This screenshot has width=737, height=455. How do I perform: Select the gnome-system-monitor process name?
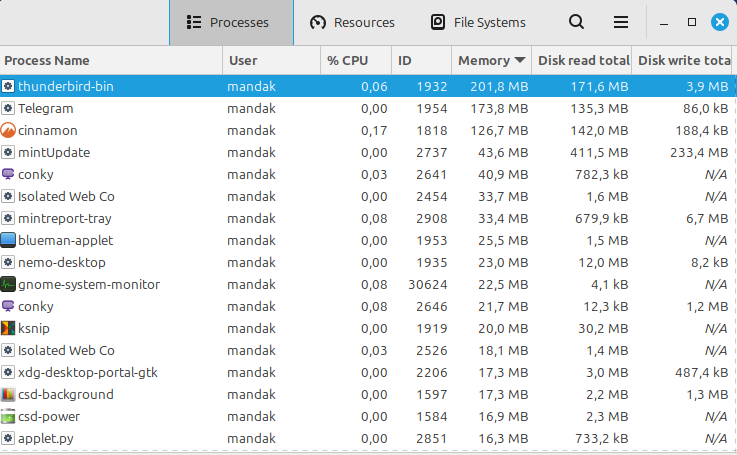pyautogui.click(x=89, y=284)
